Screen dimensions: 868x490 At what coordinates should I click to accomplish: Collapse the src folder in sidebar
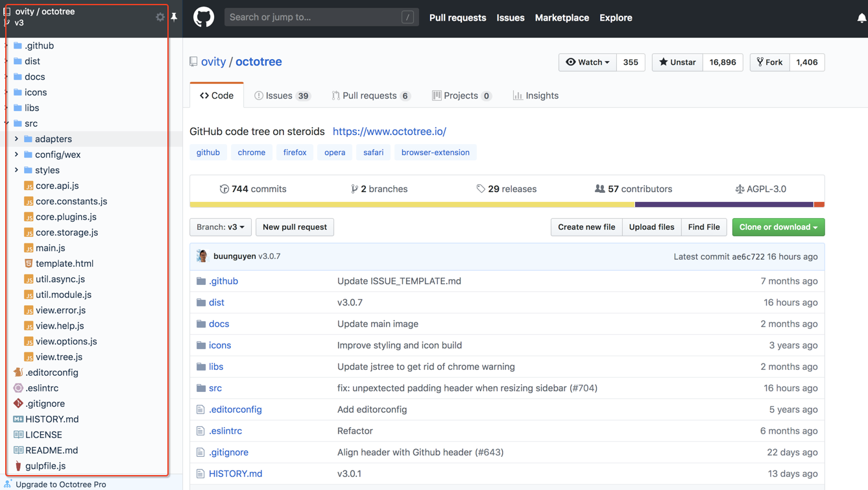[6, 123]
